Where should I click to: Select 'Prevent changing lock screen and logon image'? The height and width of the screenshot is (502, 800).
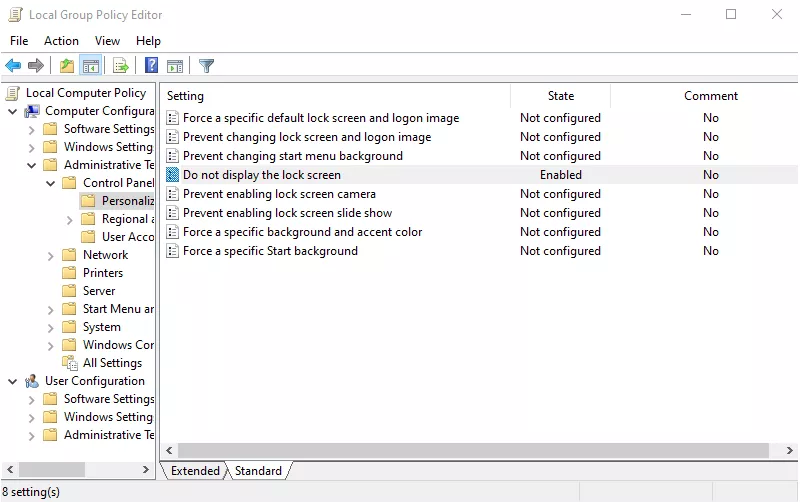[x=307, y=137]
